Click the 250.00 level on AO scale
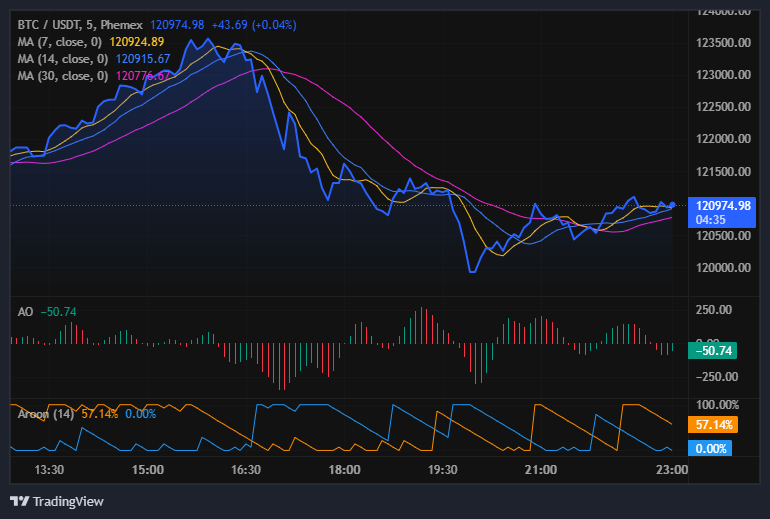770x519 pixels. (x=716, y=310)
